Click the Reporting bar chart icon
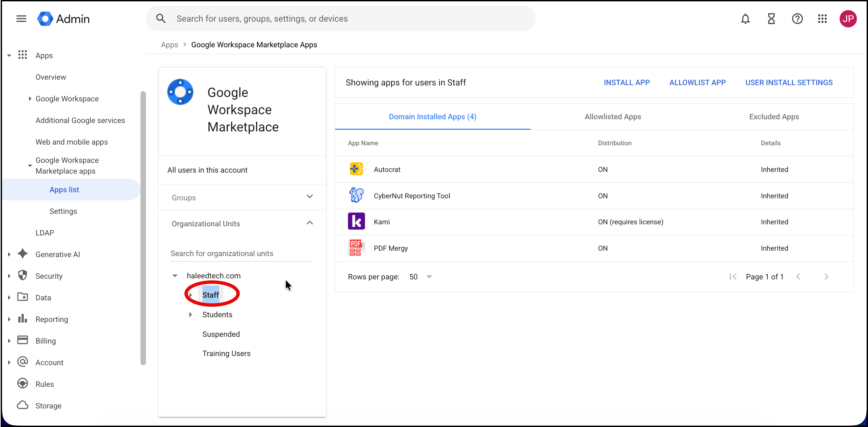 [23, 319]
